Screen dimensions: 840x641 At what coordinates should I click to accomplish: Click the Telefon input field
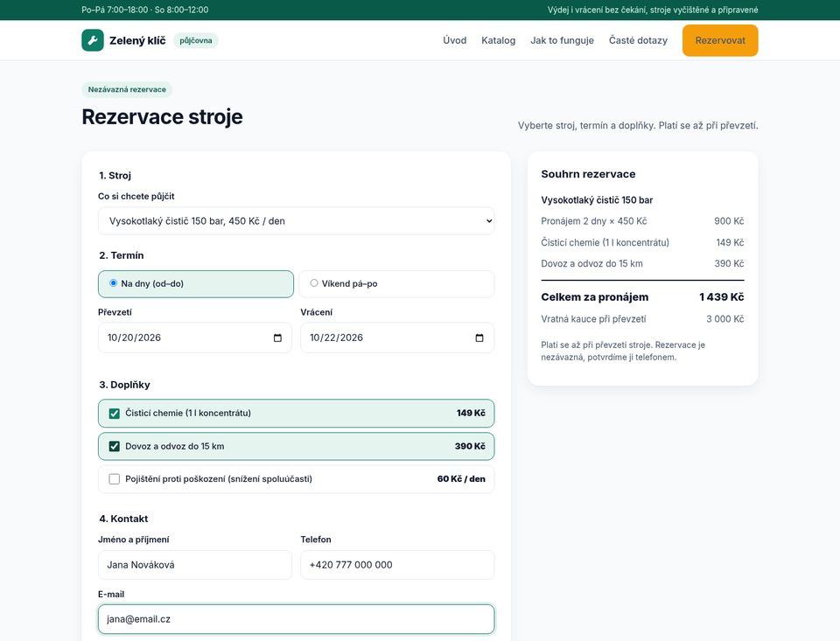click(397, 565)
